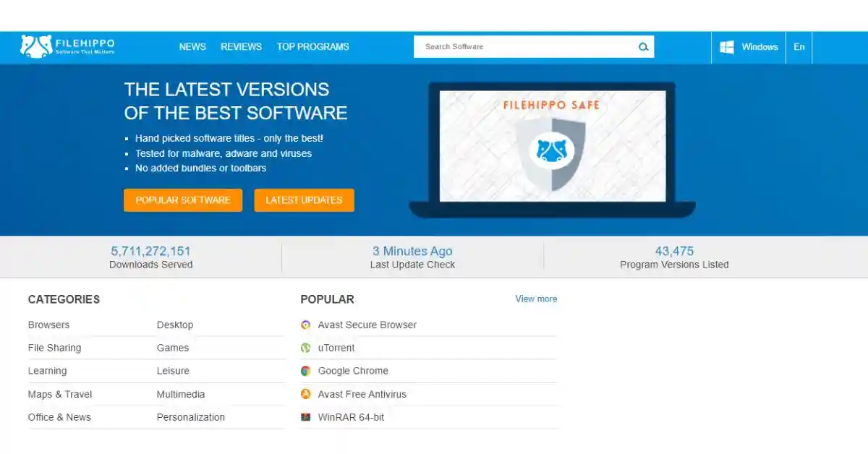The height and width of the screenshot is (454, 868).
Task: Click the Categories heading
Action: (x=64, y=299)
